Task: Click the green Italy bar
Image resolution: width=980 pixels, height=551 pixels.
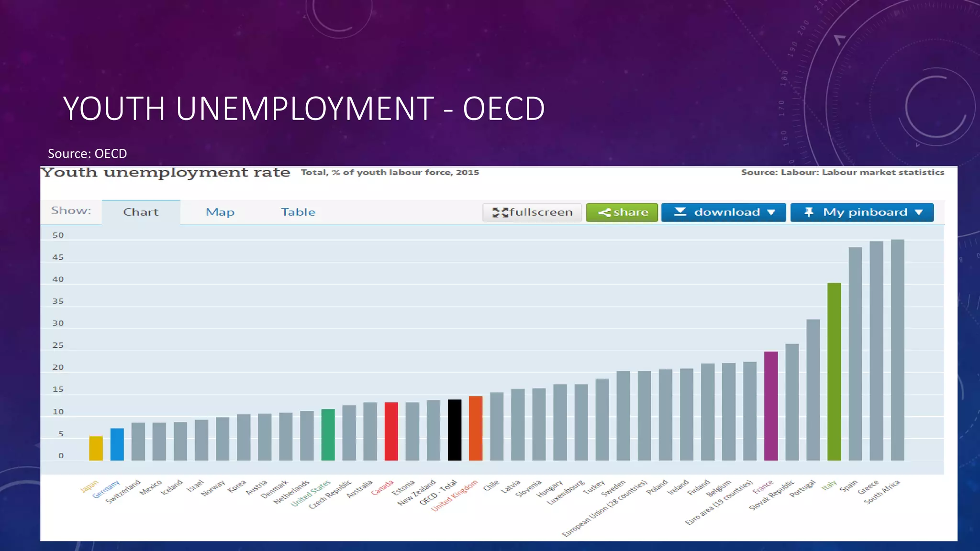Action: (834, 372)
